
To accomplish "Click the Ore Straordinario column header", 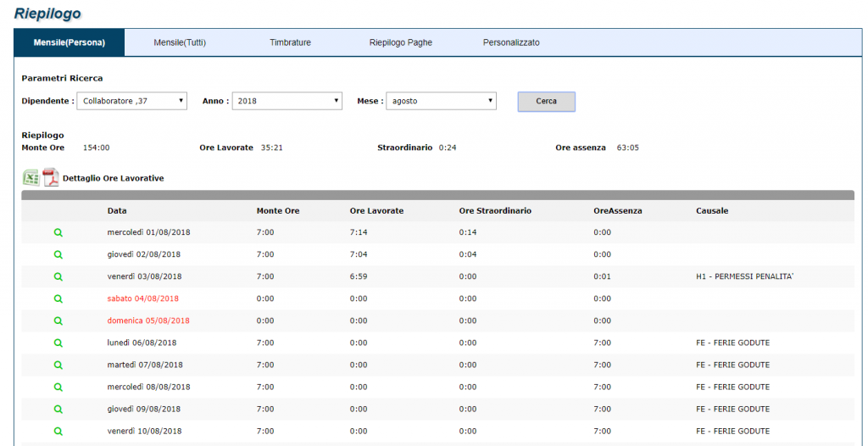I will (495, 211).
